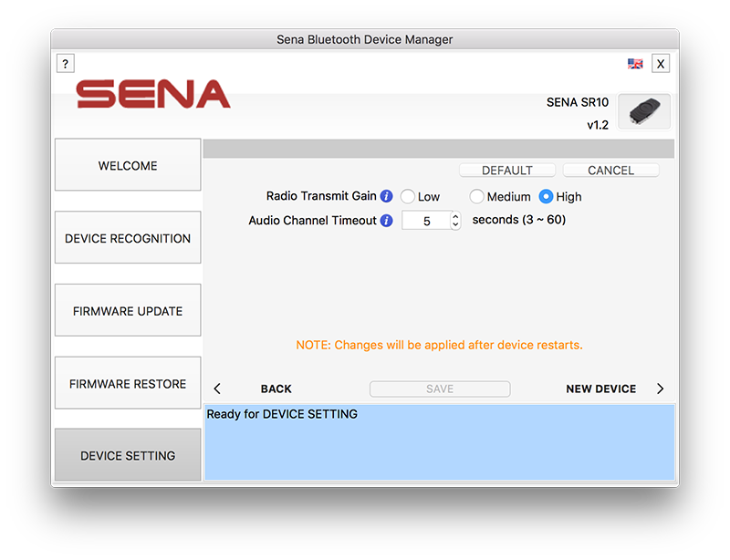
Task: Show info for Radio Transmit Gain
Action: [386, 196]
